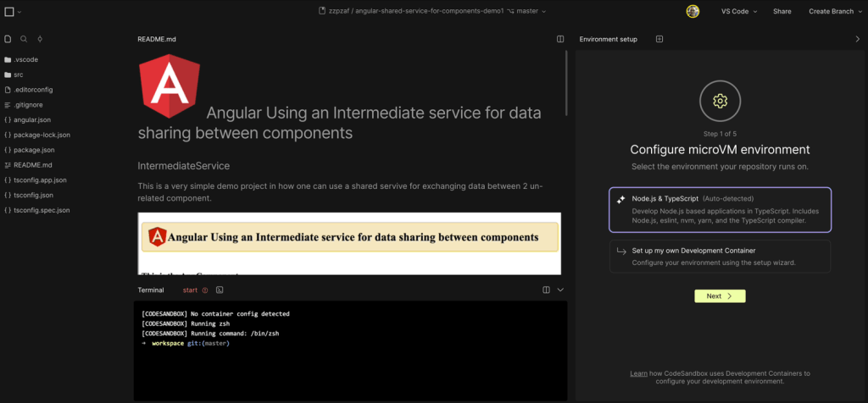868x403 pixels.
Task: Open the source control icon in sidebar
Action: point(40,39)
